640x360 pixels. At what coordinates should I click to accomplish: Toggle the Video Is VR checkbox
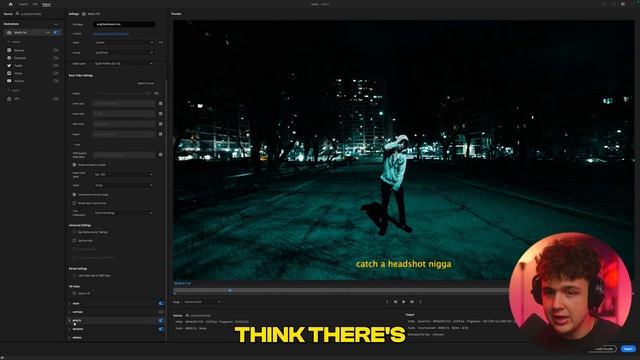pyautogui.click(x=74, y=293)
